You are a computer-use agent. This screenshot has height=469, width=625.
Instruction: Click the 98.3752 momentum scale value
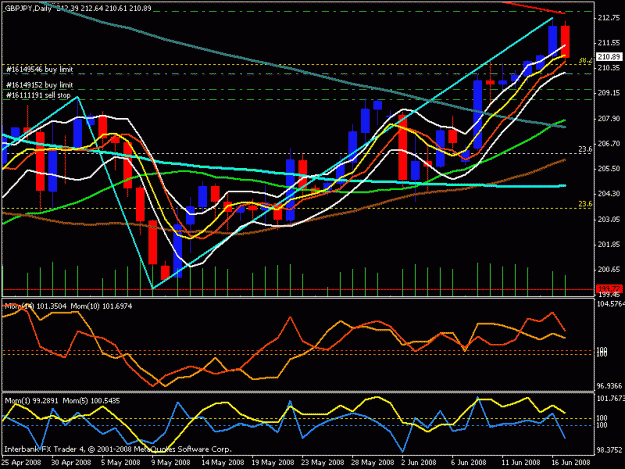(609, 450)
